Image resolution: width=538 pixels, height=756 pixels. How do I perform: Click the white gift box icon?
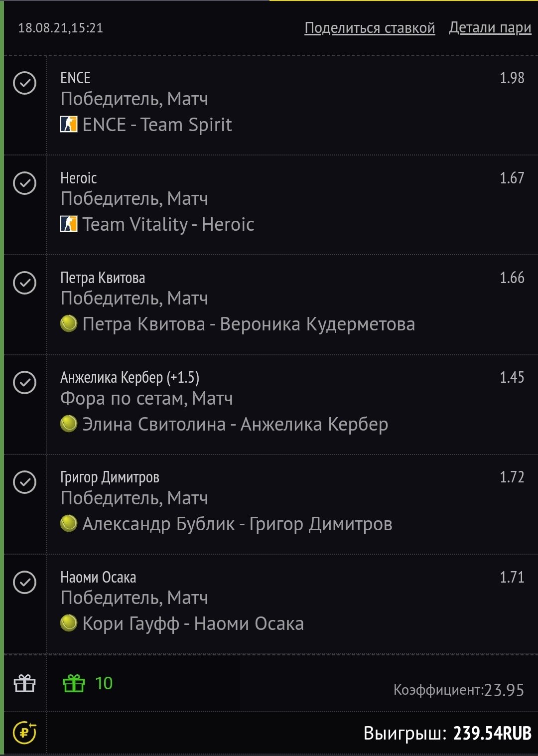tap(24, 683)
